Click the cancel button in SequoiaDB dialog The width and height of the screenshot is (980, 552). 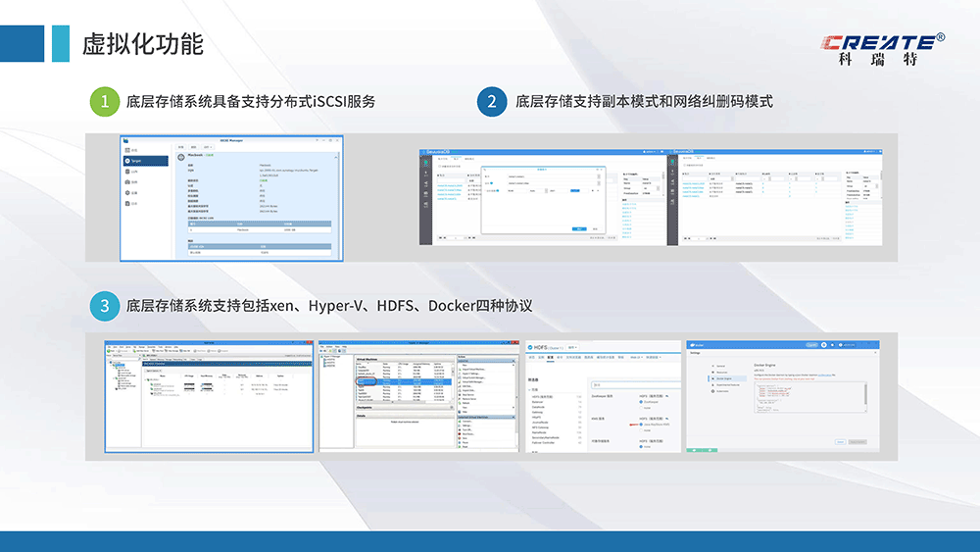point(595,228)
